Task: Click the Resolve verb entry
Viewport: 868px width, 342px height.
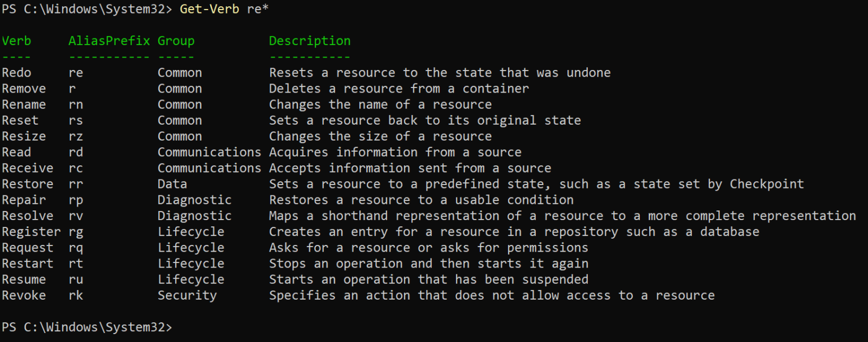Action: [x=27, y=216]
